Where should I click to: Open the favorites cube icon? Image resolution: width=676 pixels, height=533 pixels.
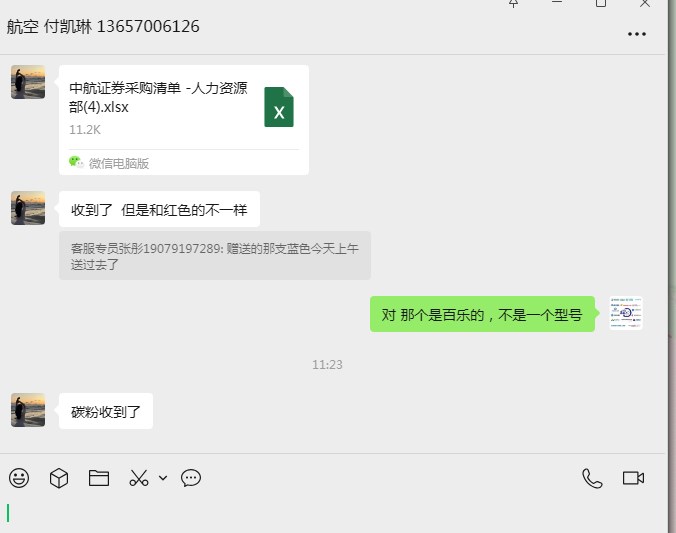pyautogui.click(x=59, y=478)
